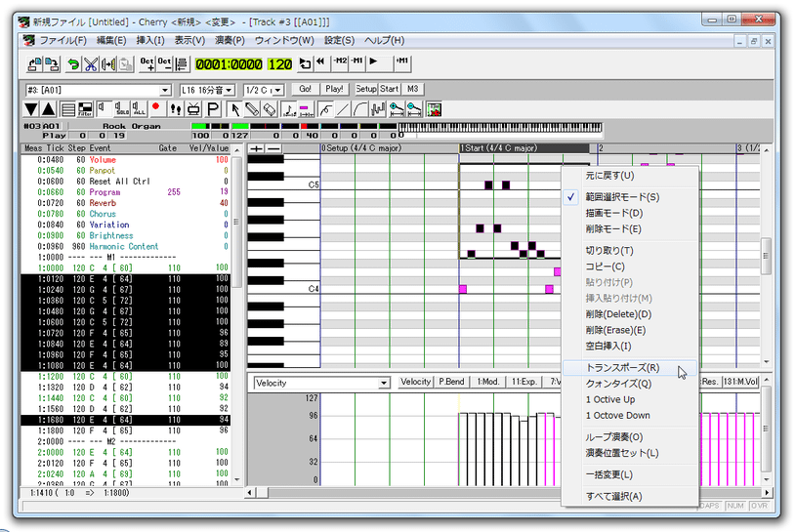
Task: Open the ファイル(F) menu
Action: 63,41
